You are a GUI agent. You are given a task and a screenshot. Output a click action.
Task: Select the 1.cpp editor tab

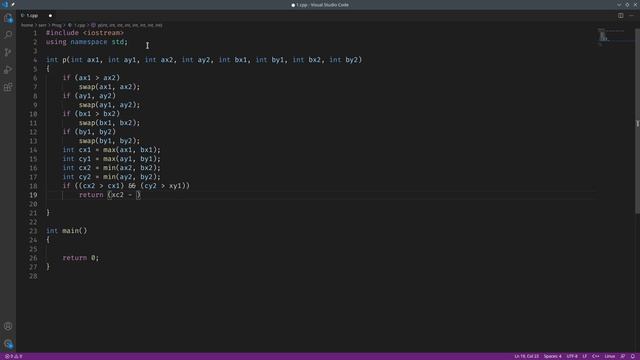coord(37,16)
